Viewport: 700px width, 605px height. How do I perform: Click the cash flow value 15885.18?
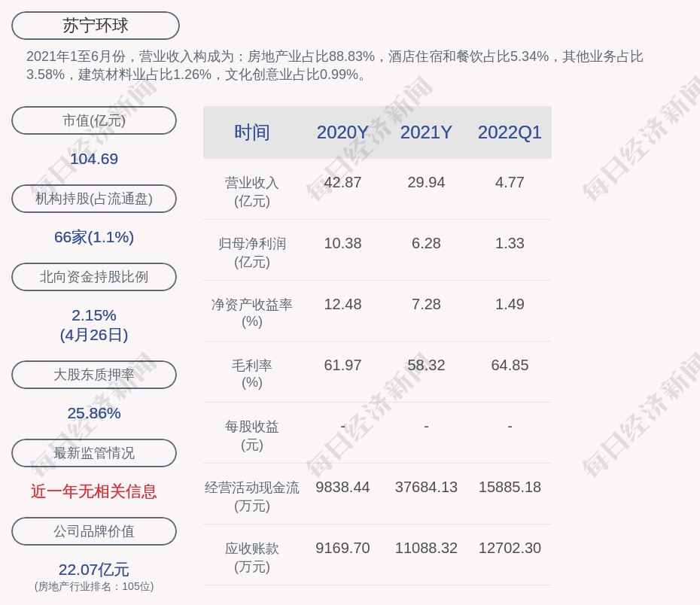pyautogui.click(x=510, y=487)
